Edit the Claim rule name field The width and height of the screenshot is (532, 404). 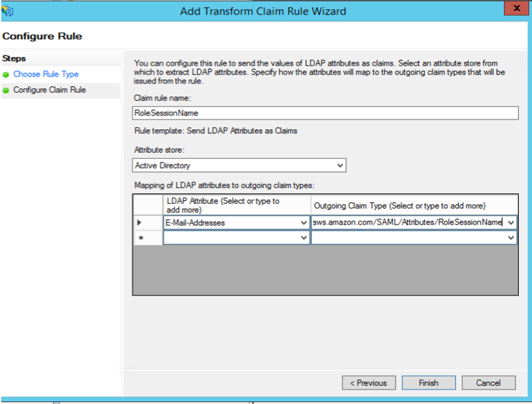point(325,113)
